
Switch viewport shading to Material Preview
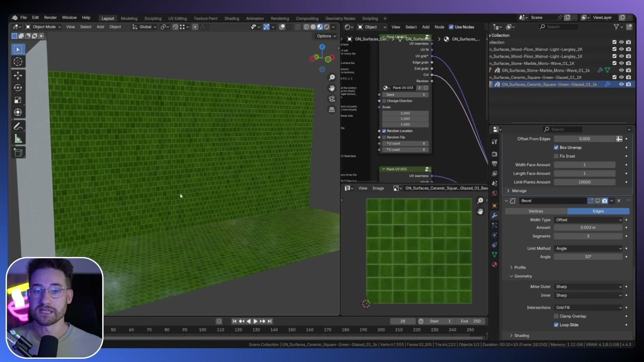click(x=320, y=27)
